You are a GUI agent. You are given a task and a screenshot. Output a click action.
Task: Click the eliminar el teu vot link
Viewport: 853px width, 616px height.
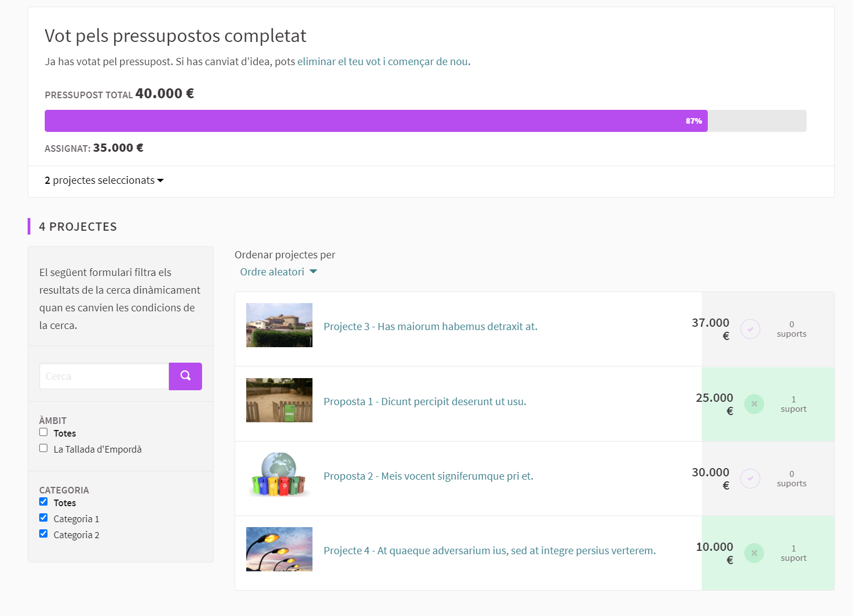pos(383,62)
